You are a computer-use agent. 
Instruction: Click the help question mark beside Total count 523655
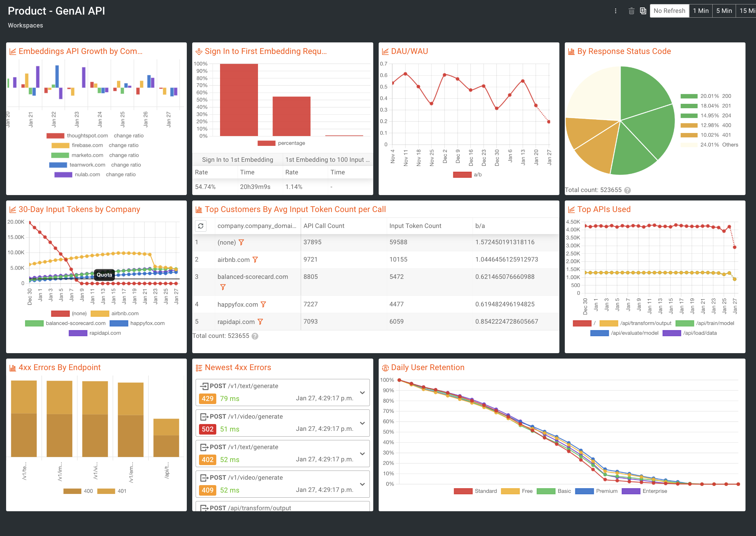[256, 336]
